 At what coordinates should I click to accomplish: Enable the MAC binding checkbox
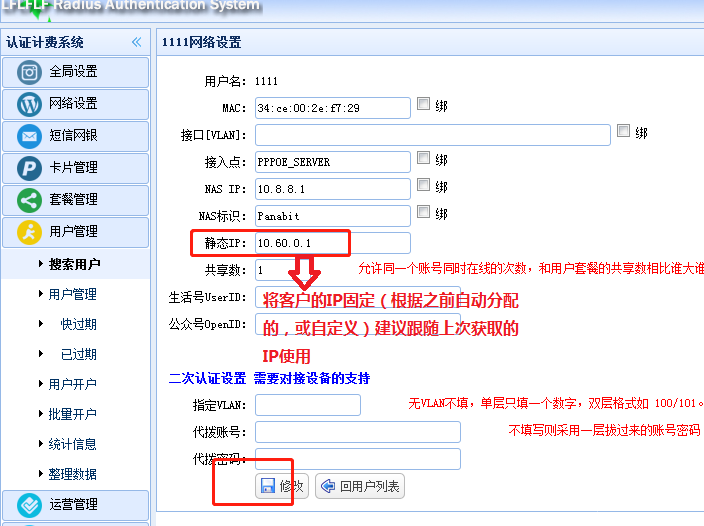coord(424,104)
